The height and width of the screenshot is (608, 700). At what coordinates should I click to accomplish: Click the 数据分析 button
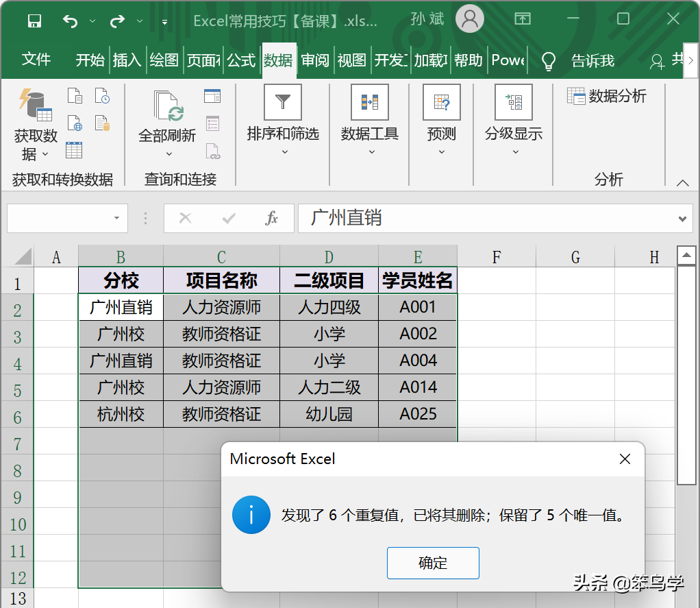coord(606,95)
